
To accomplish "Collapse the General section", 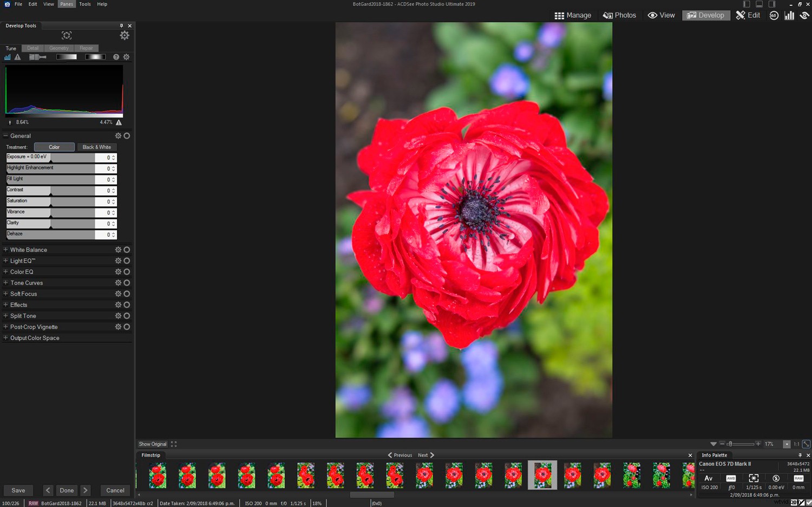I will [5, 136].
